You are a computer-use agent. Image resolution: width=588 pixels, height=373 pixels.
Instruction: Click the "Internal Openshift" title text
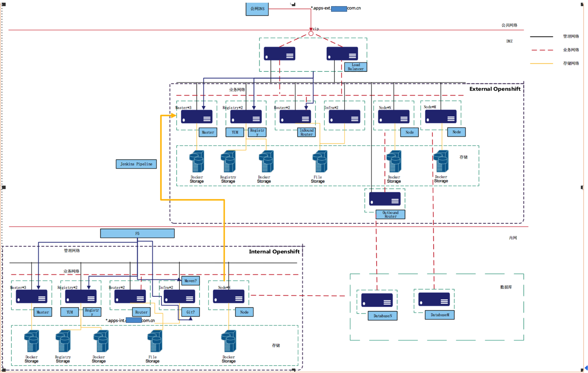coord(274,251)
